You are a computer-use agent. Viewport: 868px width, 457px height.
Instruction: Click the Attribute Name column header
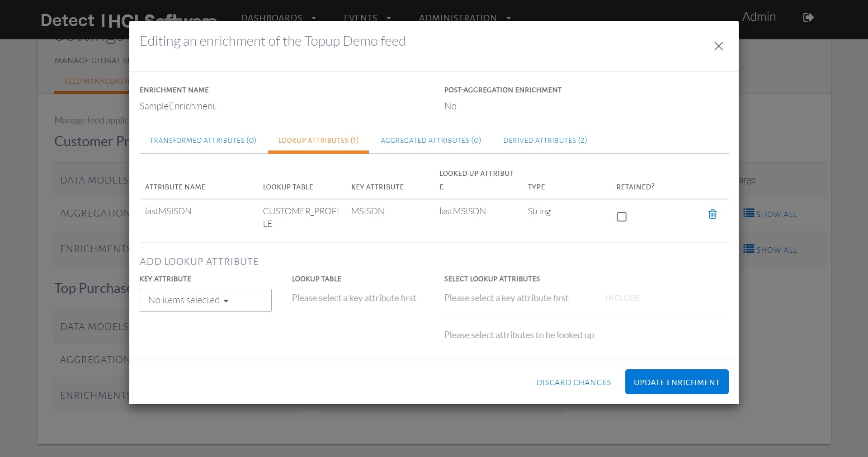175,187
